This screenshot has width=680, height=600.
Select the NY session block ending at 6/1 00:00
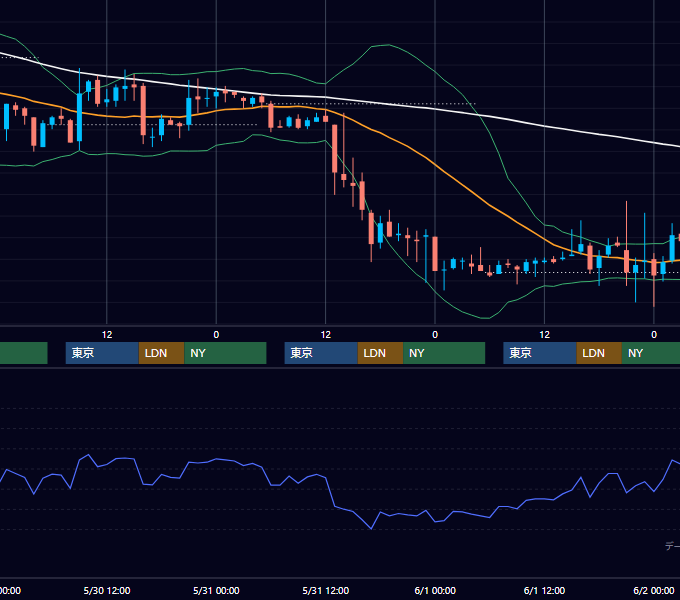(444, 353)
